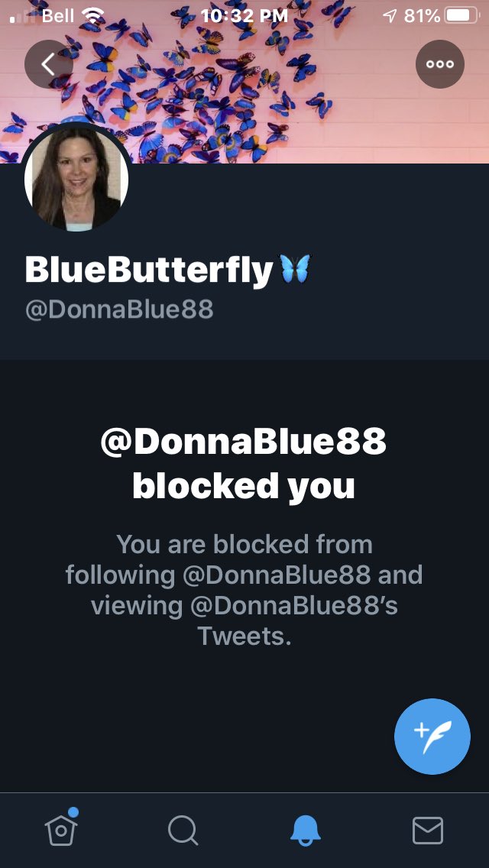The height and width of the screenshot is (868, 489).
Task: Tap the 'You are blocked from following' message
Action: coord(244,590)
